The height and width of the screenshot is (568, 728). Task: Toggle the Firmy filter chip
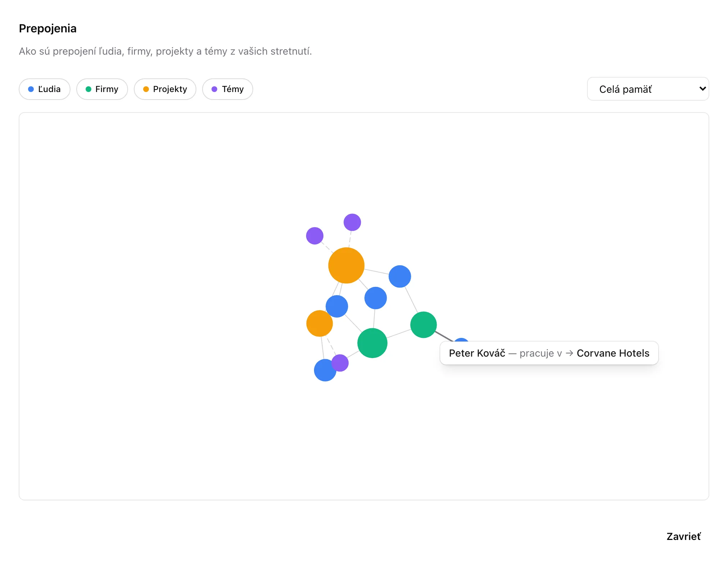pos(102,89)
